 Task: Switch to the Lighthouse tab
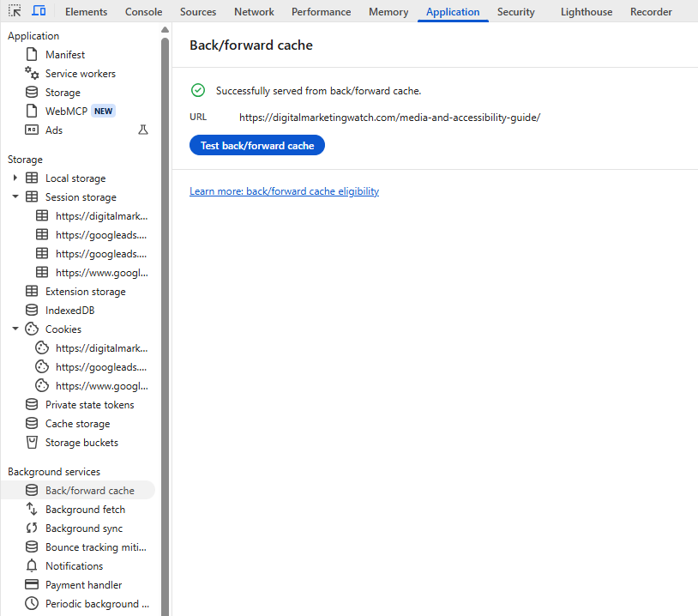pos(587,11)
